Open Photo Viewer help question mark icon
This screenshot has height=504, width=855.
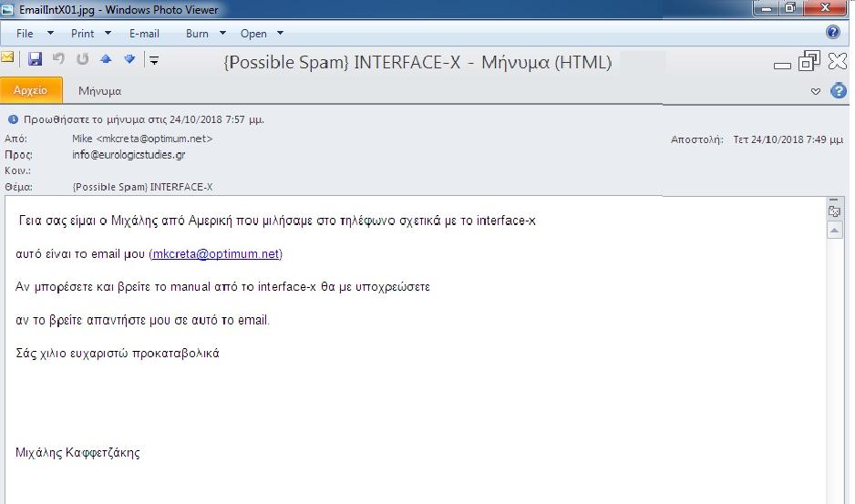coord(832,33)
